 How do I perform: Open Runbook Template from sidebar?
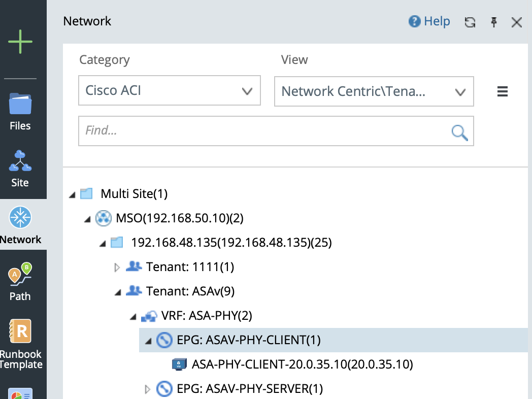tap(20, 344)
